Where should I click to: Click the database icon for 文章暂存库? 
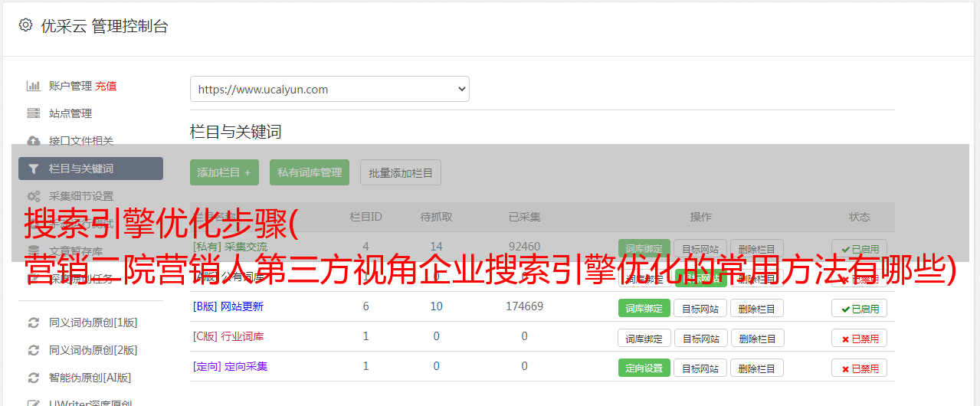[x=33, y=250]
